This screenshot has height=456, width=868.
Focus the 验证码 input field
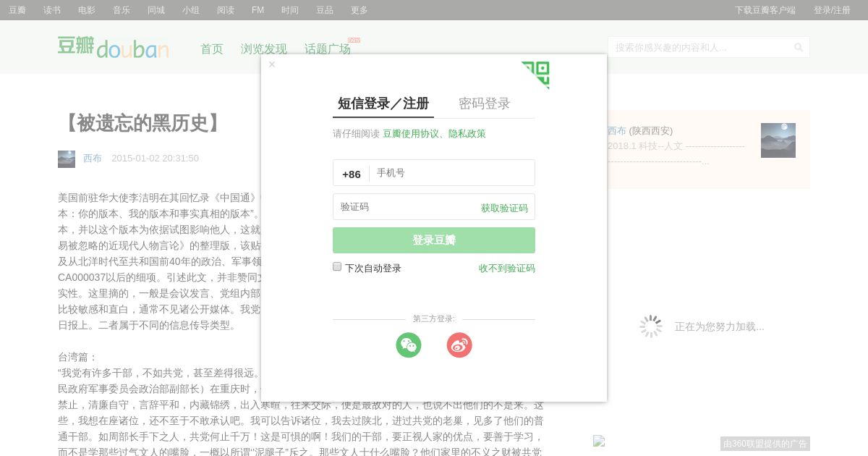coord(407,207)
